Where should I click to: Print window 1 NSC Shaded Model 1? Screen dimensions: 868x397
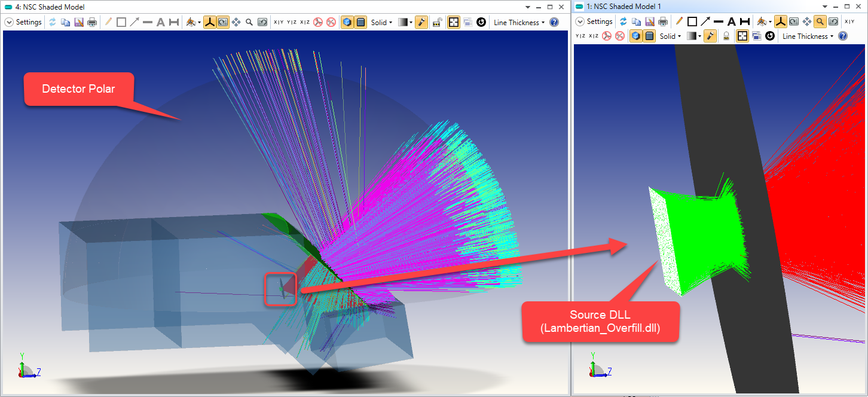(663, 22)
